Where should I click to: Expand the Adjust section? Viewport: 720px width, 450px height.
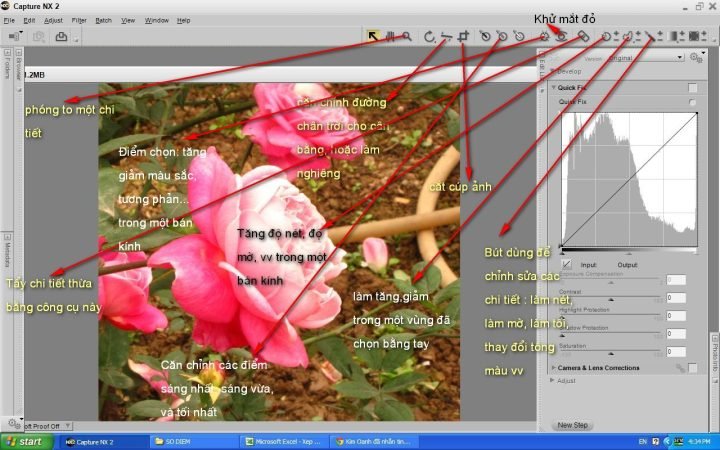point(553,381)
